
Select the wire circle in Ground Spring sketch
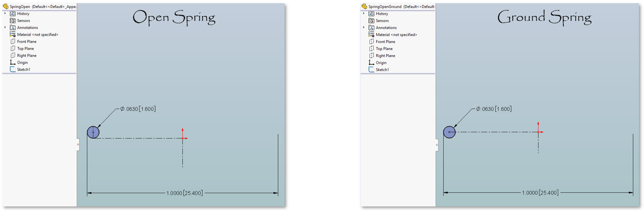[x=449, y=132]
